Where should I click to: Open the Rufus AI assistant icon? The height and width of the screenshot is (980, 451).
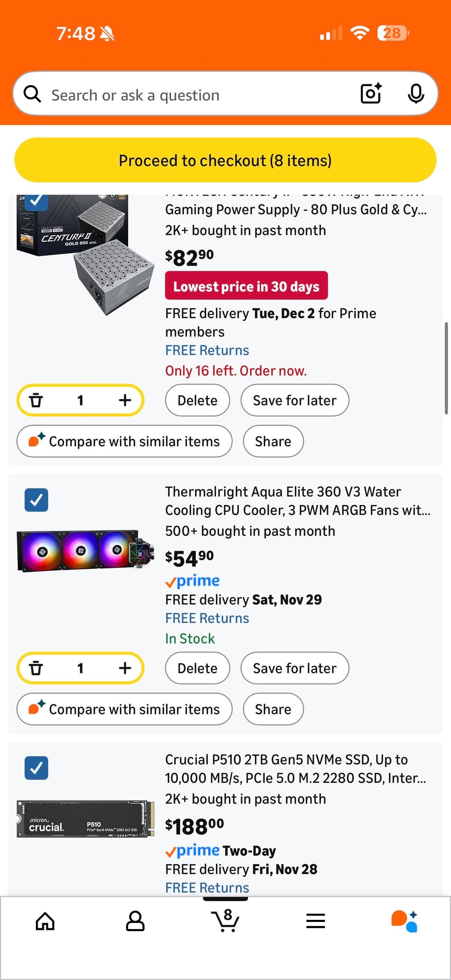[x=404, y=921]
